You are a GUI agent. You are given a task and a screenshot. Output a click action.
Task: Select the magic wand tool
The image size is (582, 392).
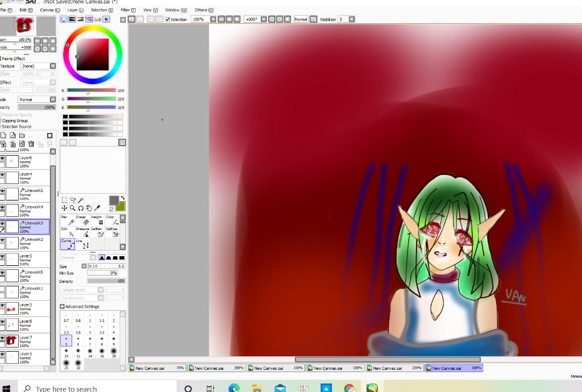pyautogui.click(x=81, y=201)
